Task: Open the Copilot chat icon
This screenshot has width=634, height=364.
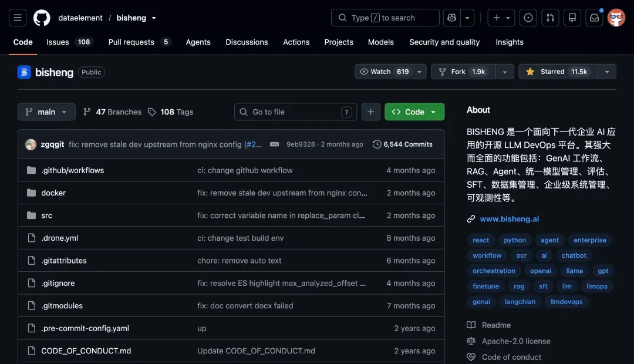Action: (x=451, y=18)
